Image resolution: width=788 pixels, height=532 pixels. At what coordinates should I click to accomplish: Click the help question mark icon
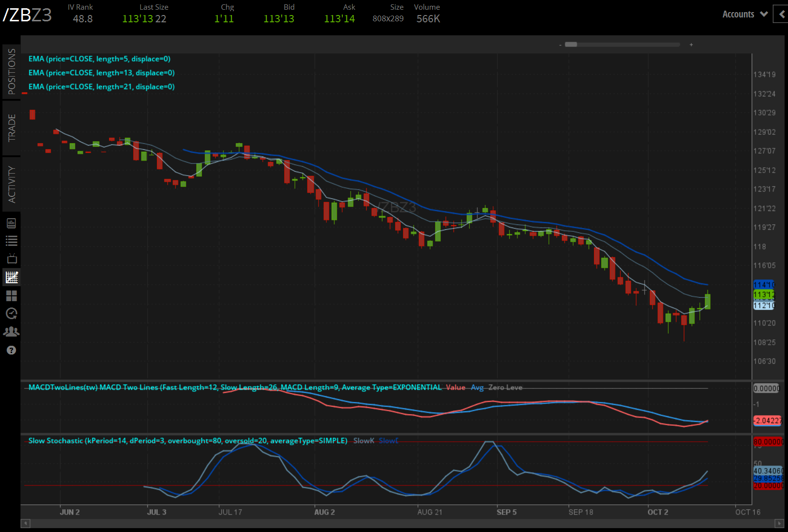point(11,350)
